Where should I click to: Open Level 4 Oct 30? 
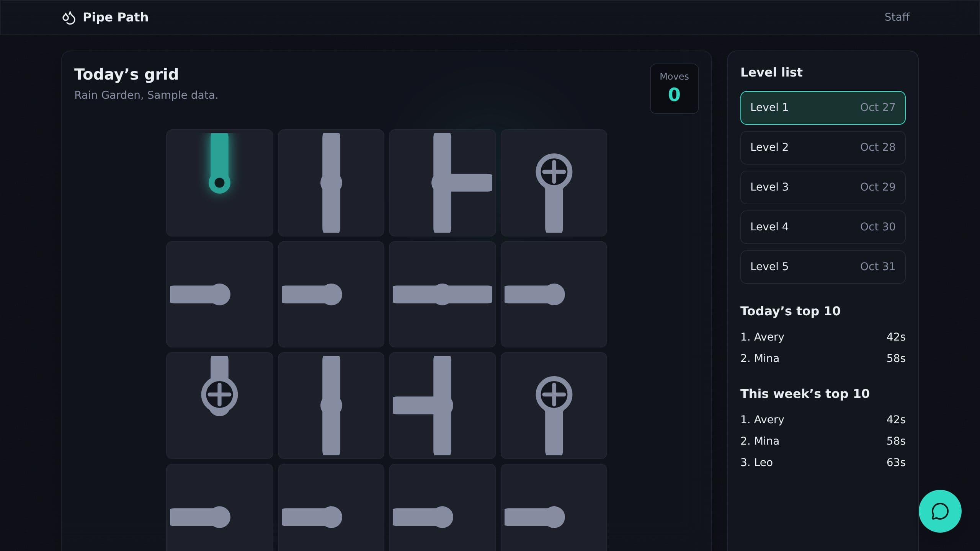[x=823, y=227]
